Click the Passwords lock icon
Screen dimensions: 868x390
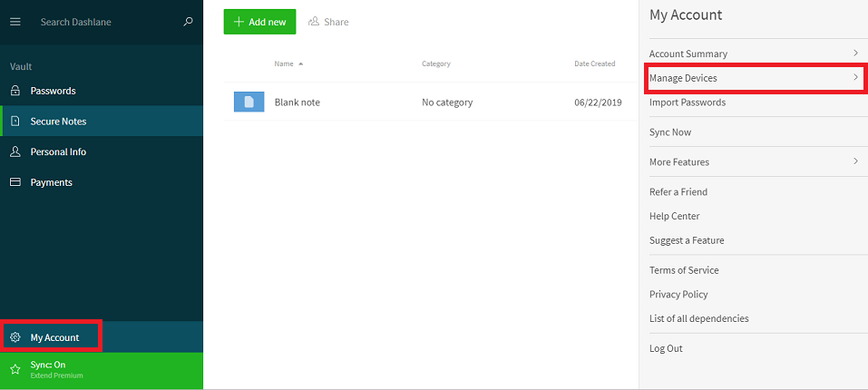(x=15, y=91)
